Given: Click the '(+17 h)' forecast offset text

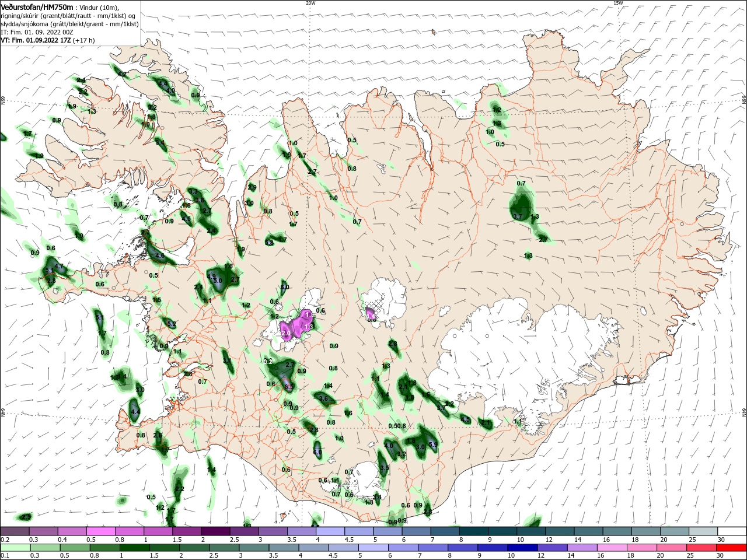Looking at the screenshot, I should pos(84,40).
